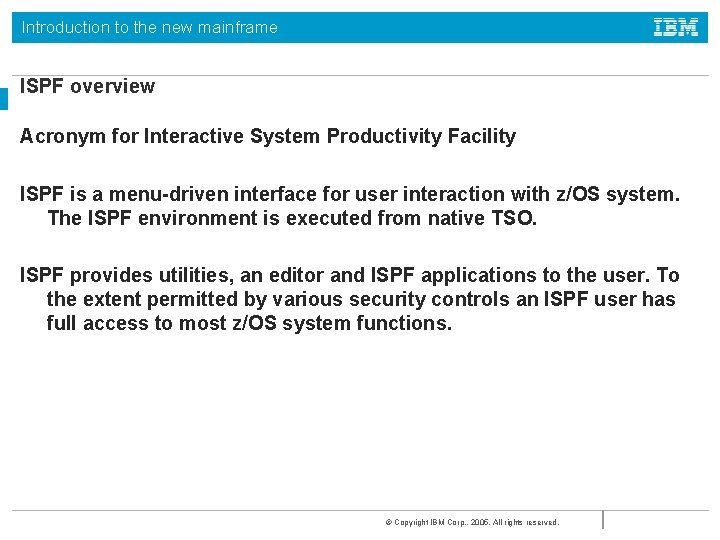This screenshot has width=720, height=540.
Task: Click the line starting 'ISPF is a menu-driven interface'
Action: [x=349, y=194]
